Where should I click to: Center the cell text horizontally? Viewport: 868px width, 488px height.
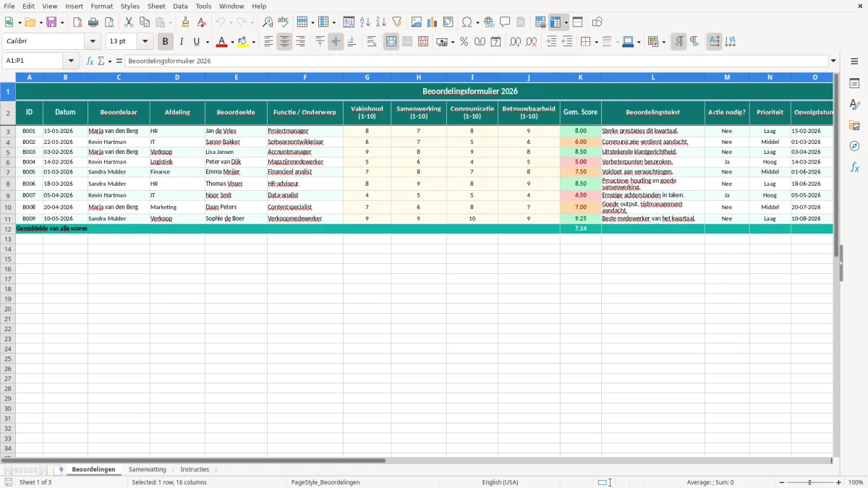coord(284,42)
